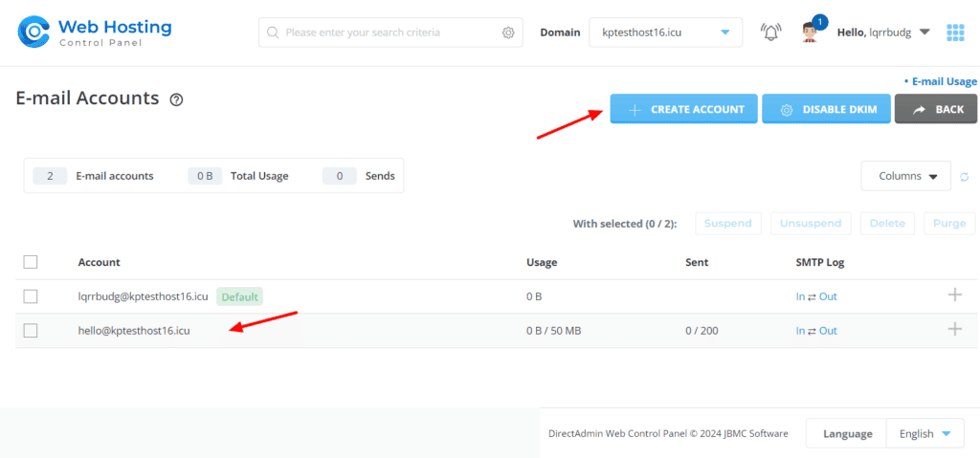Open the Hello, lqrrbudg user menu

(x=883, y=32)
